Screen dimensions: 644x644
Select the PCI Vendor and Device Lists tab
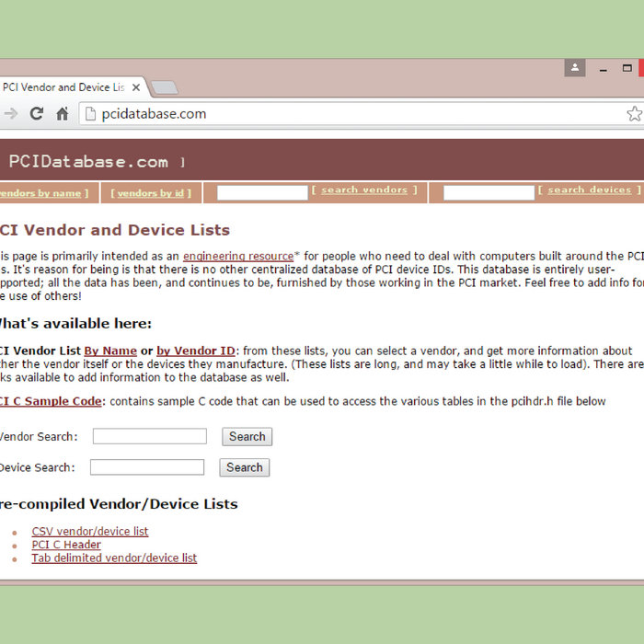pos(72,87)
